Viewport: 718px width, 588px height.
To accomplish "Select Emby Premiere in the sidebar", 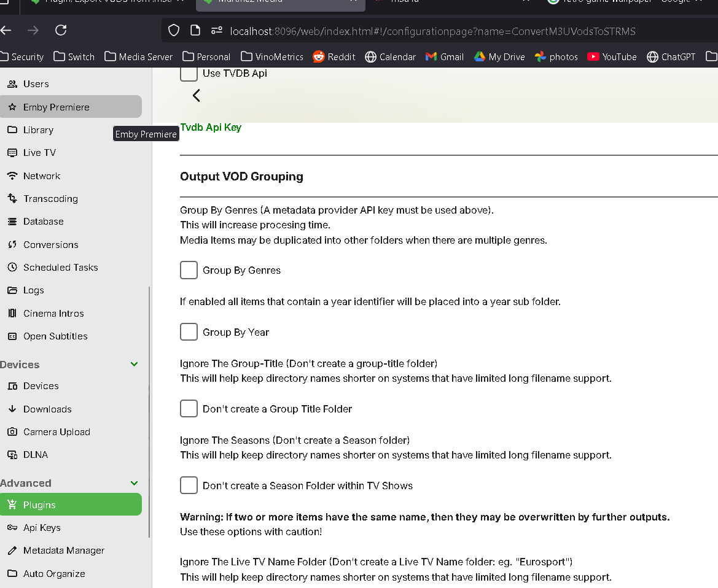I will pos(56,107).
